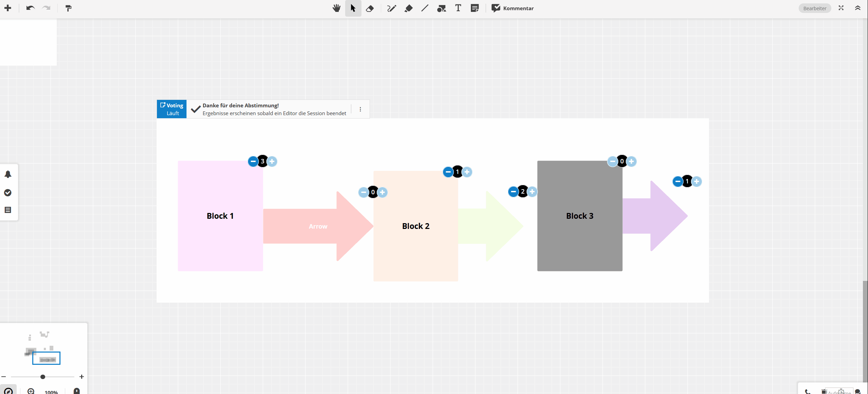This screenshot has width=868, height=394.
Task: Remove a vote from the green arrow
Action: (x=513, y=192)
